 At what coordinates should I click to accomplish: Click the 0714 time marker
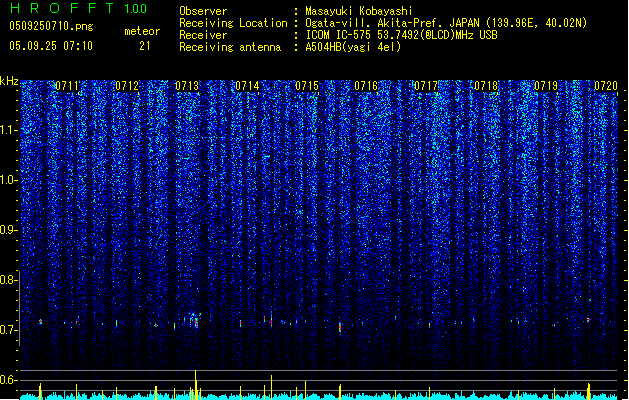coord(247,86)
